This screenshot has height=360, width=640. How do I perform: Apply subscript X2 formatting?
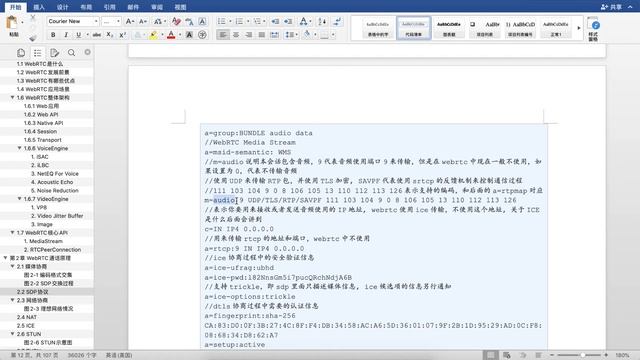109,35
